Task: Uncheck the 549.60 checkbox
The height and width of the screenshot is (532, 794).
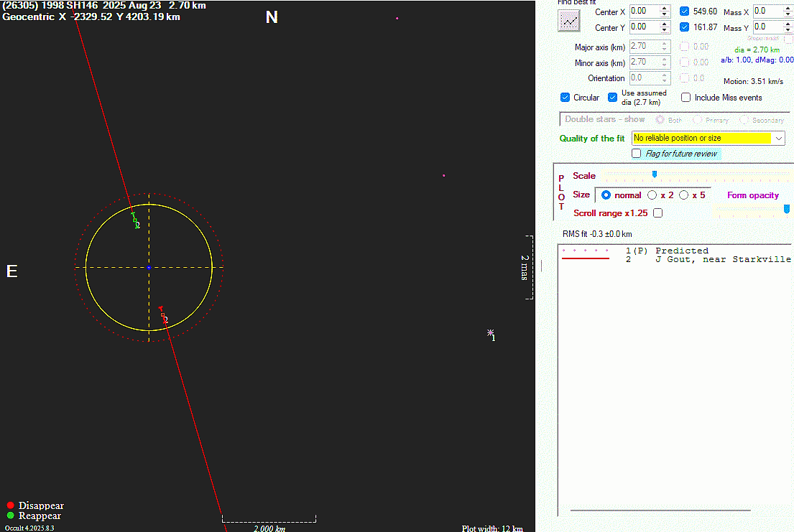Action: pyautogui.click(x=684, y=11)
